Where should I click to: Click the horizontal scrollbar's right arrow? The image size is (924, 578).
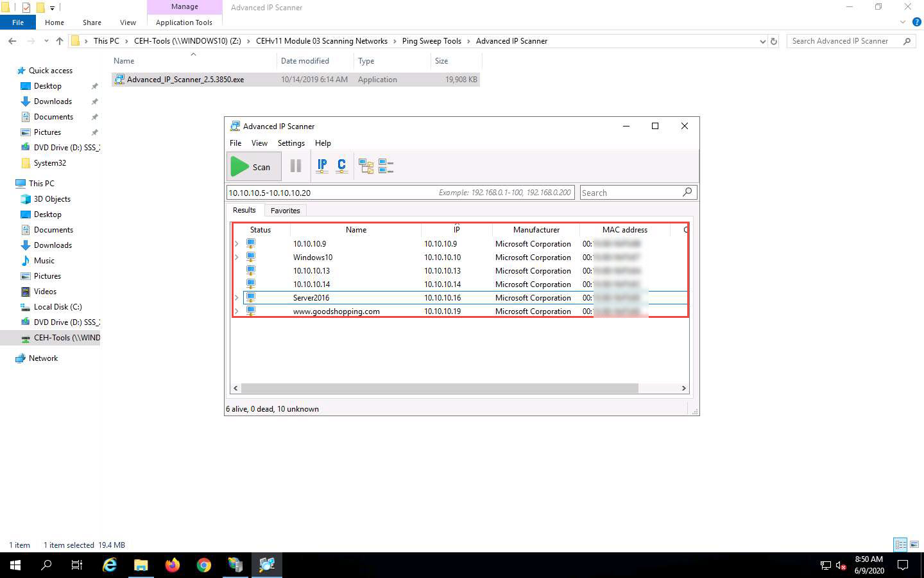point(683,389)
